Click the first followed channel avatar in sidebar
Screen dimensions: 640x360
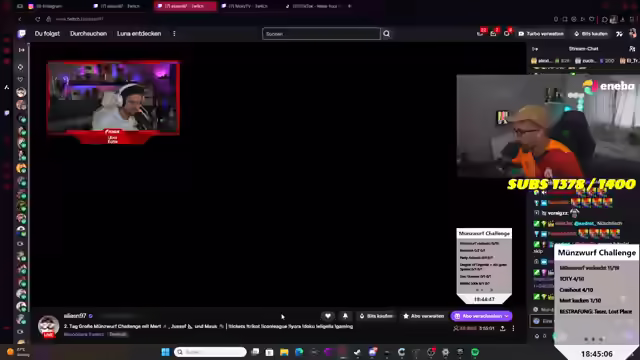[x=21, y=92]
